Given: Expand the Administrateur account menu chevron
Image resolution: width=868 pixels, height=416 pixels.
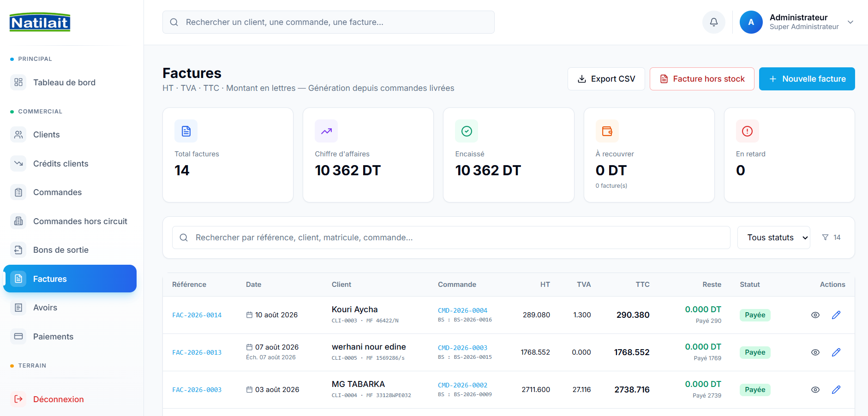Looking at the screenshot, I should 850,22.
